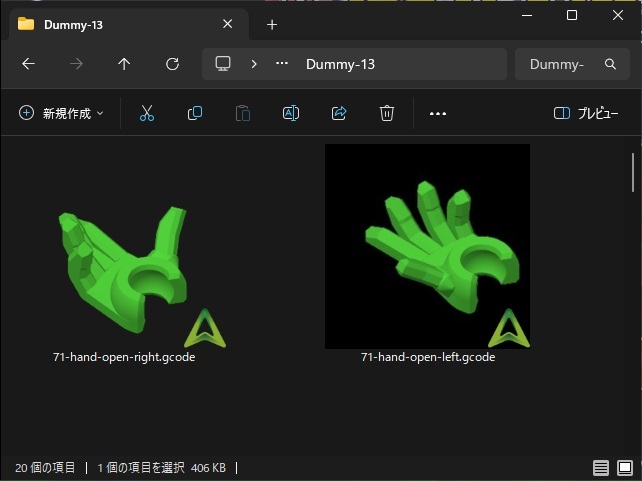Select the Dummy-13 breadcrumb in address bar

coord(340,64)
